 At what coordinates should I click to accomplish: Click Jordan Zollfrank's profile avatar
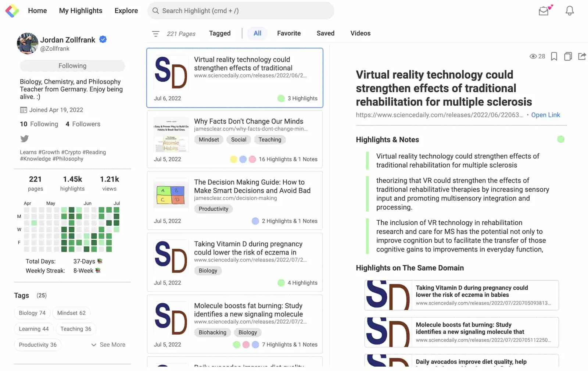click(28, 43)
